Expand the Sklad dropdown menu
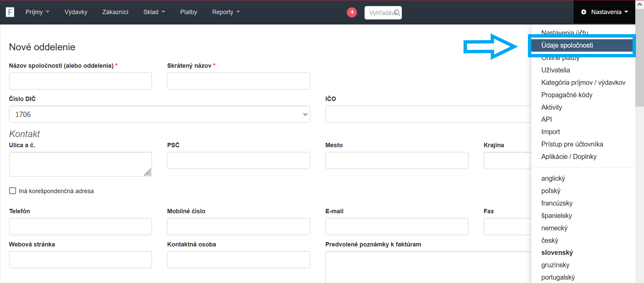Viewport: 644px width, 283px height. pos(154,12)
